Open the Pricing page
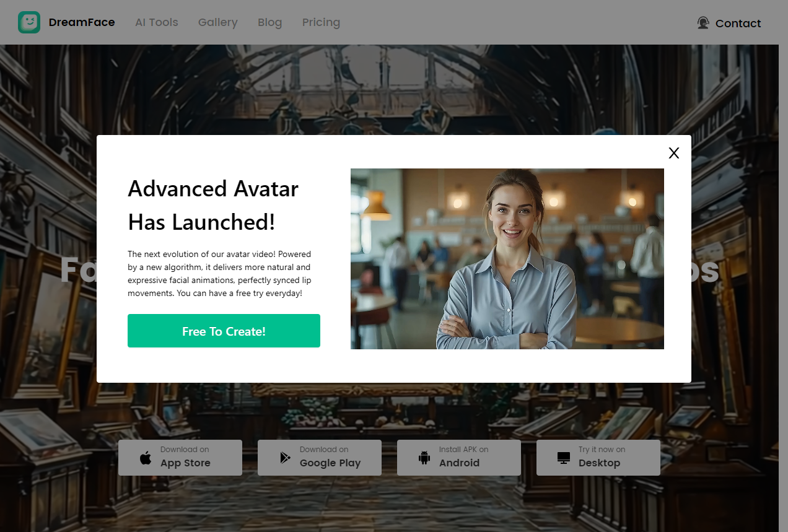Image resolution: width=788 pixels, height=532 pixels. pos(321,22)
